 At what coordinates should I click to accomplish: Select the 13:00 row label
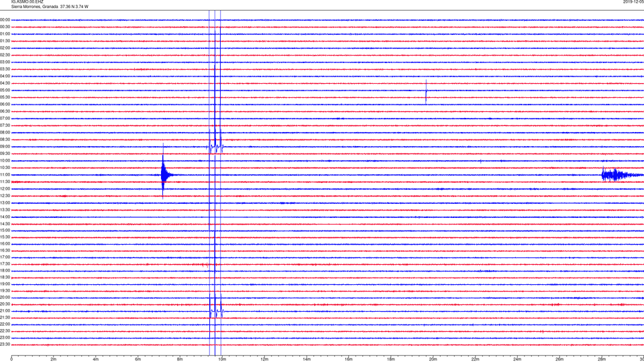tap(5, 202)
